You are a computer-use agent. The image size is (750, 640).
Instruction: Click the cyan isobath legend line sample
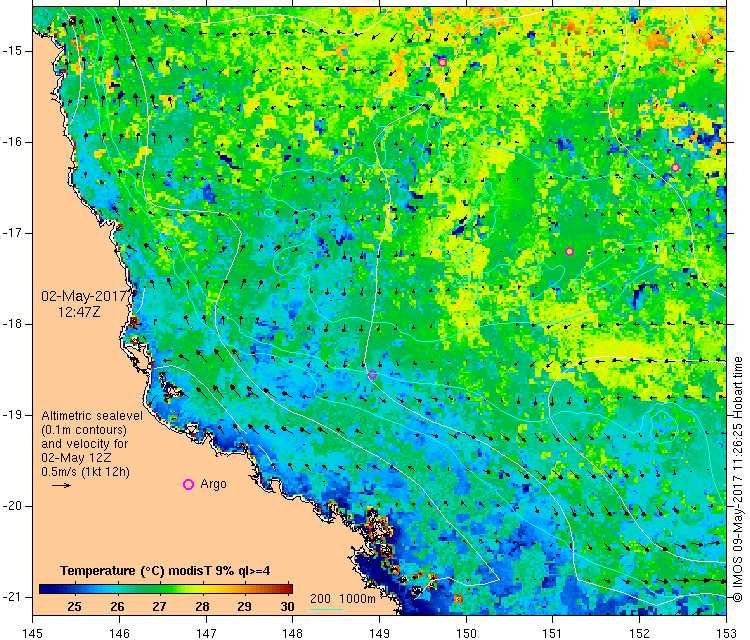[x=326, y=609]
